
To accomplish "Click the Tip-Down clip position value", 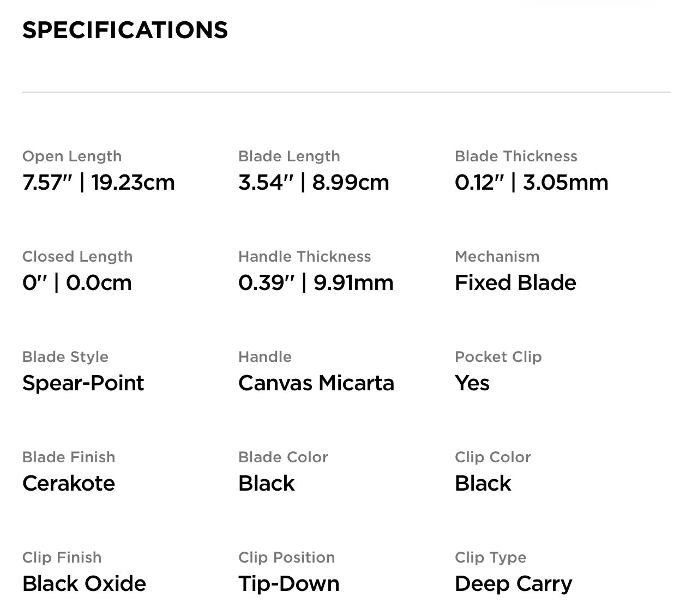I will (289, 584).
